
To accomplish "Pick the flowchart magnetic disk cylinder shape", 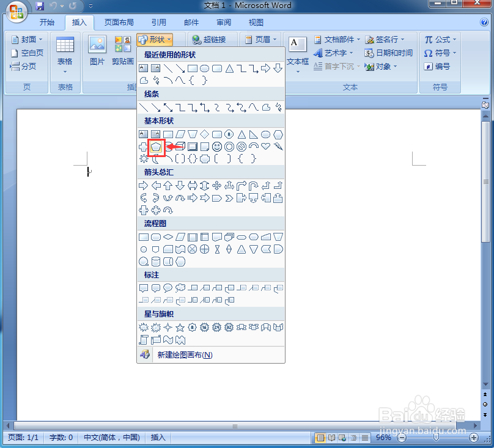I will pyautogui.click(x=156, y=262).
